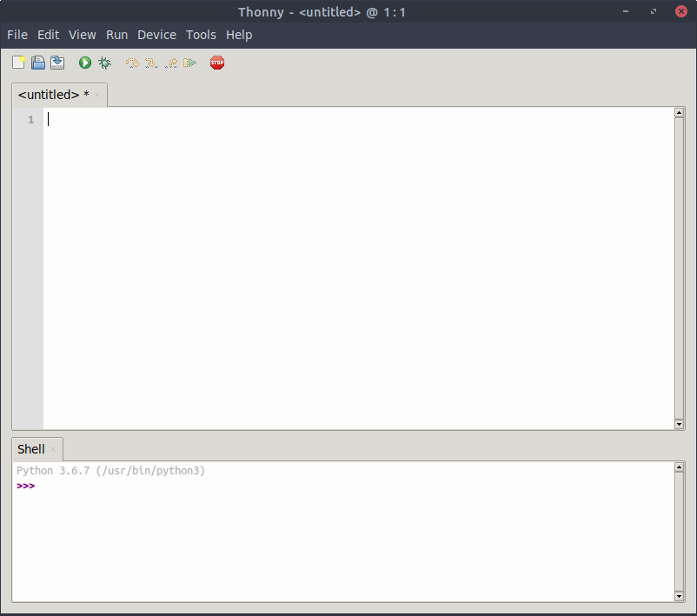The width and height of the screenshot is (697, 616).
Task: Click the Python 3.6.7 (/usr/bin/python3) text
Action: 110,471
